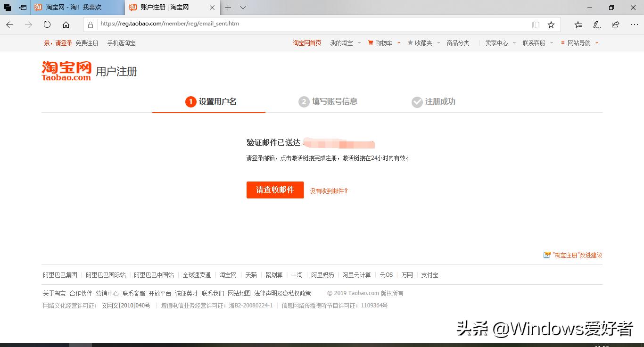644x347 pixels.
Task: Click the star icon beside 收藏夹
Action: pyautogui.click(x=411, y=42)
